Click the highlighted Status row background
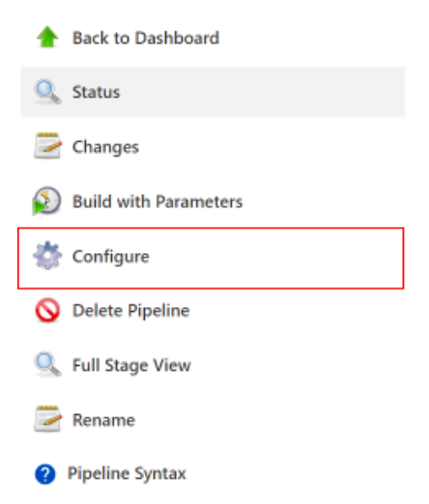429x504 pixels. 213,92
